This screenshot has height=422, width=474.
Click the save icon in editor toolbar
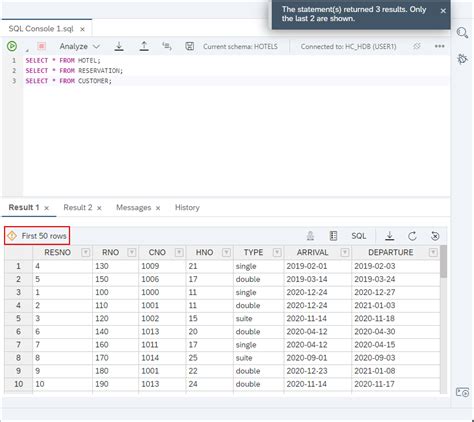190,46
